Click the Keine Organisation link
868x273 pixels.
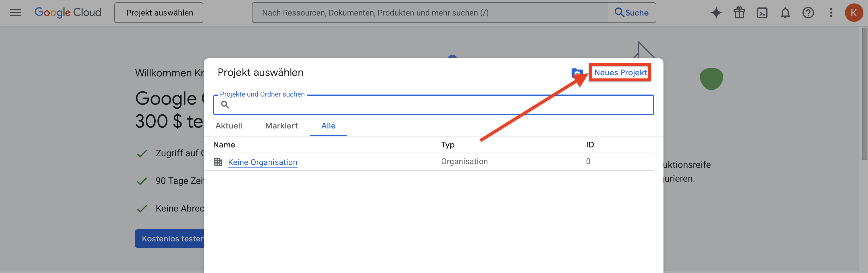coord(263,162)
